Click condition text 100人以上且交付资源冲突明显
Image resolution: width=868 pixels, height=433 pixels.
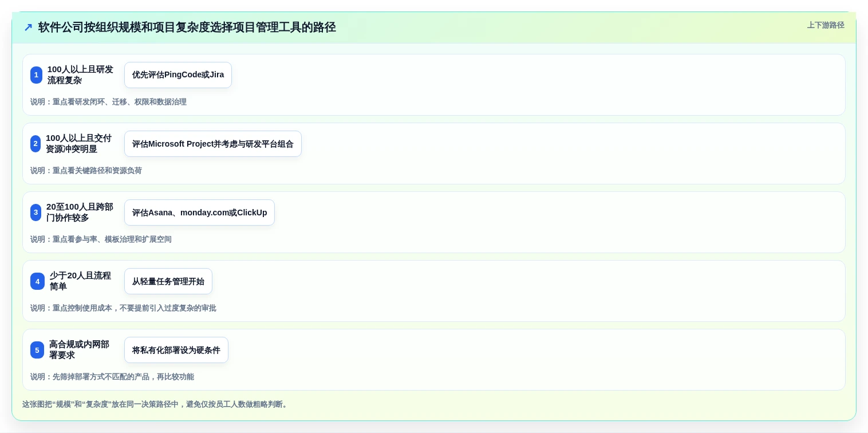point(79,144)
